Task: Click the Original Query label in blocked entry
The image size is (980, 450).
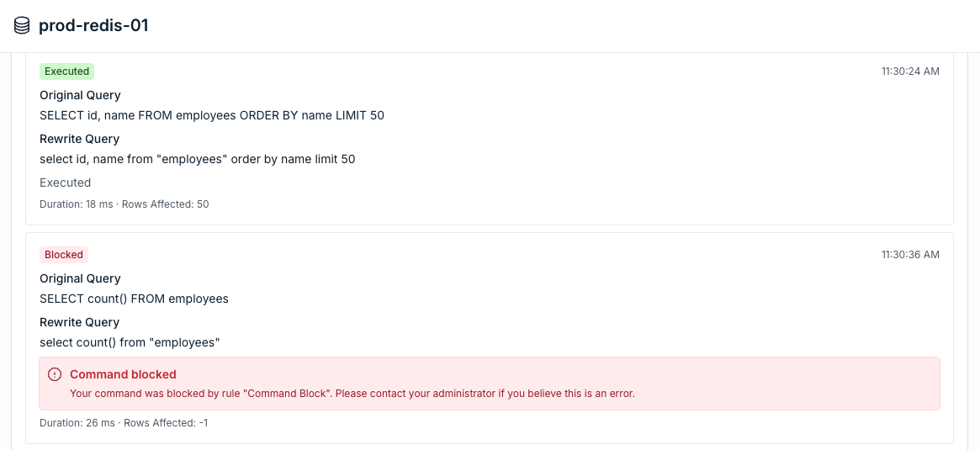Action: pyautogui.click(x=80, y=278)
